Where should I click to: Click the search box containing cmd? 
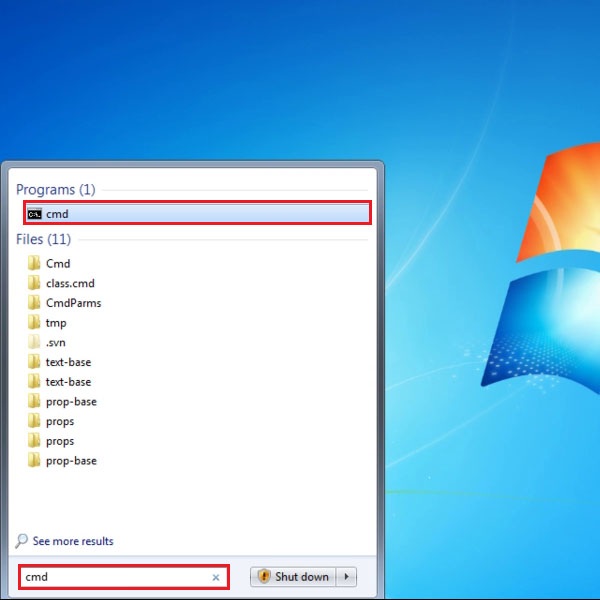point(124,577)
